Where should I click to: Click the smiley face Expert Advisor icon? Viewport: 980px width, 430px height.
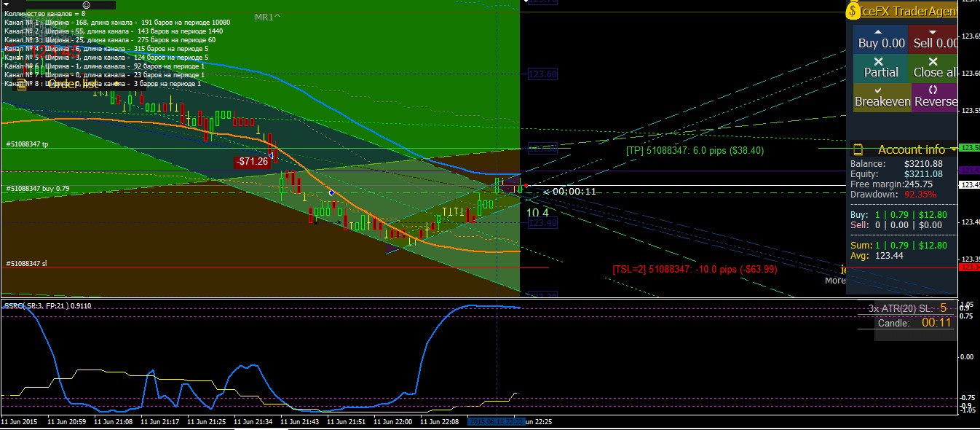(87, 5)
